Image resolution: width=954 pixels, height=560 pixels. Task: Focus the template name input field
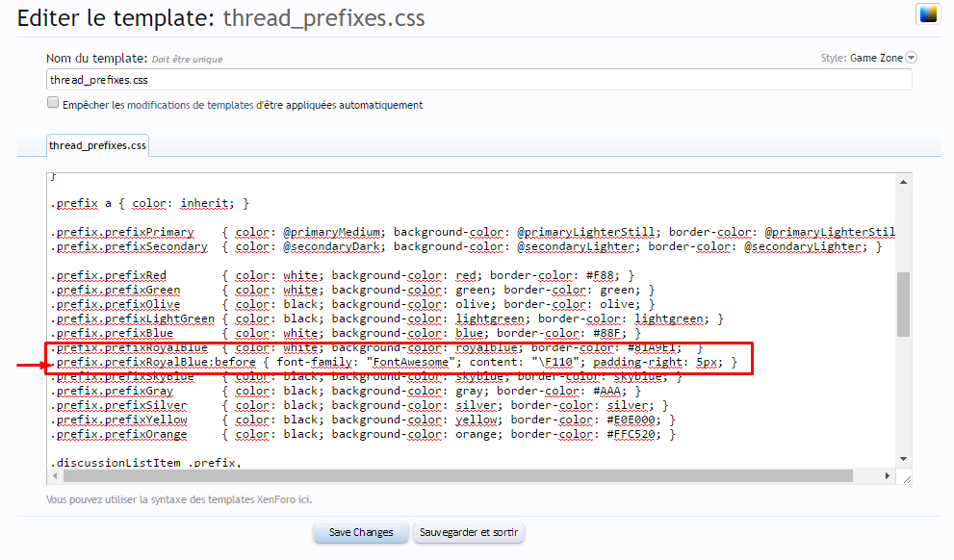(478, 80)
